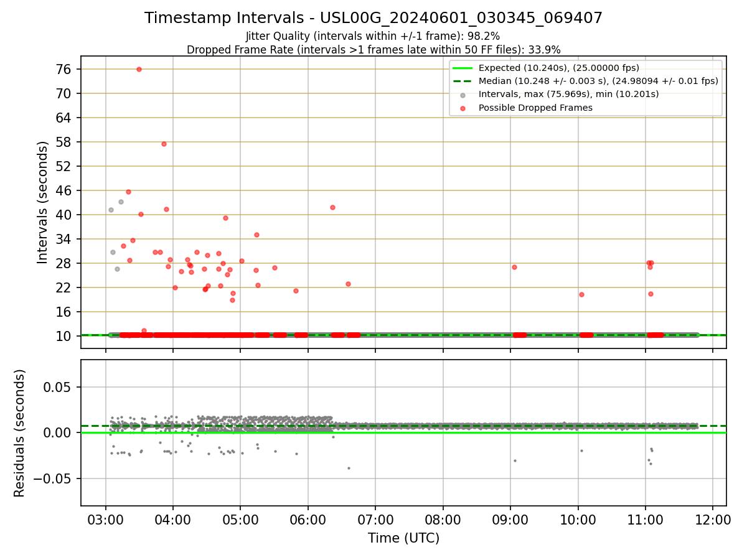Screen dimensions: 747x560
Task: Click the gray dot marker in legend
Action: [463, 95]
